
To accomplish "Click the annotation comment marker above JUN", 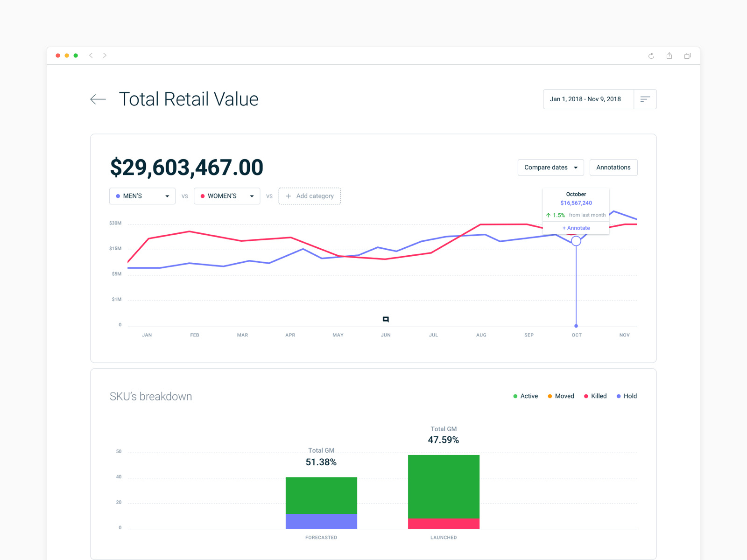I will pos(386,319).
